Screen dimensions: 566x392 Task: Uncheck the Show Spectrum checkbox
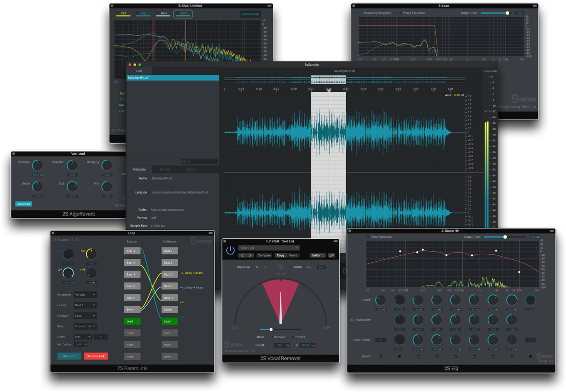coord(369,237)
